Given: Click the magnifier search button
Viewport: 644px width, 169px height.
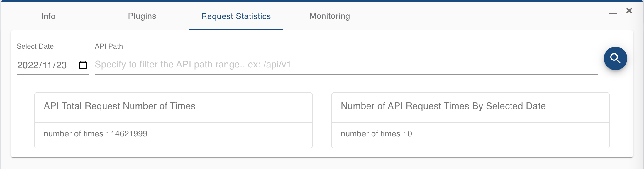Looking at the screenshot, I should tap(615, 58).
